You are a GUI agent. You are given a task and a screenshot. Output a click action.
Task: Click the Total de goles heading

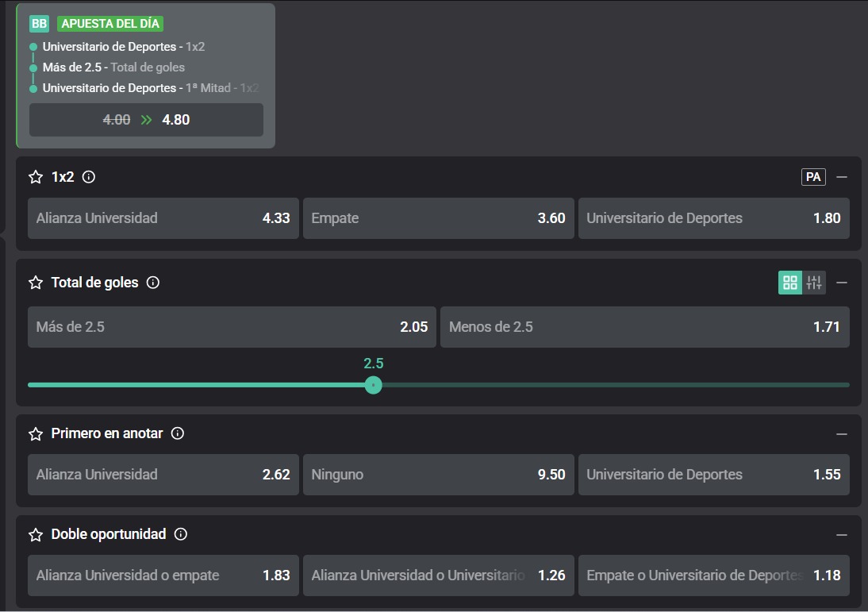94,283
